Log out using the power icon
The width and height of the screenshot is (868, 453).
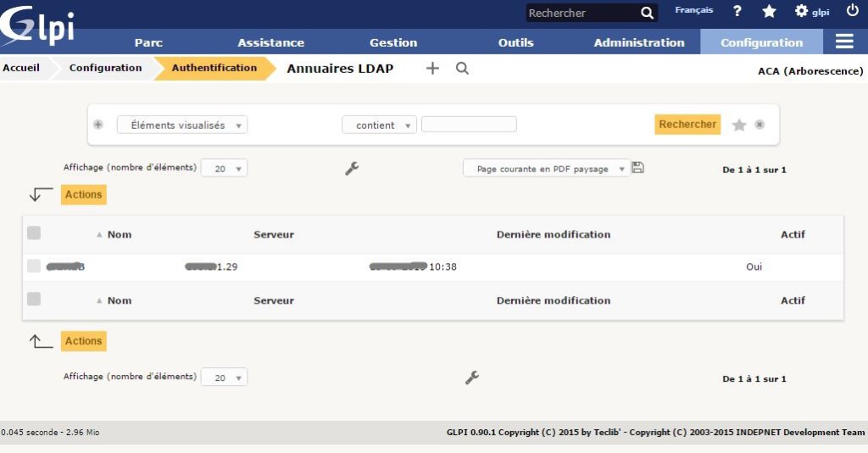tap(852, 11)
